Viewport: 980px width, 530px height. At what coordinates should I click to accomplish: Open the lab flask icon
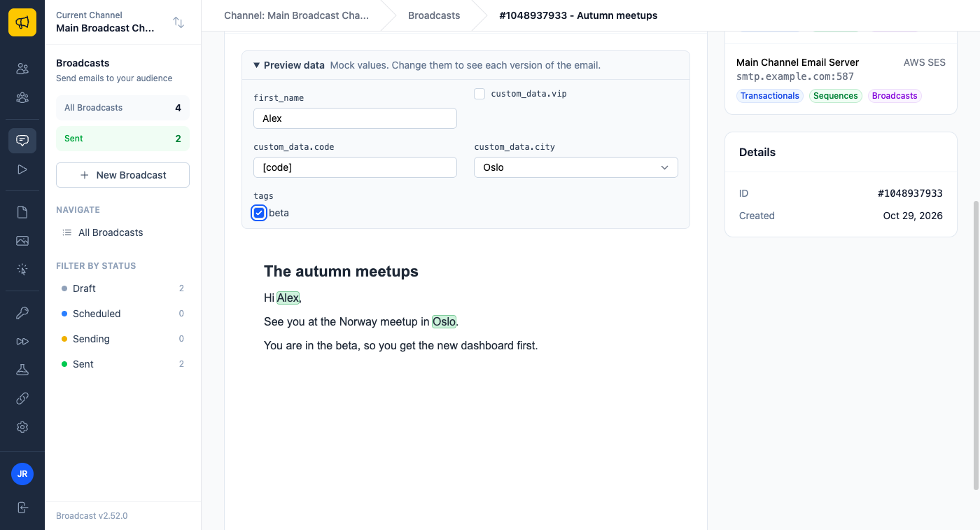[22, 370]
